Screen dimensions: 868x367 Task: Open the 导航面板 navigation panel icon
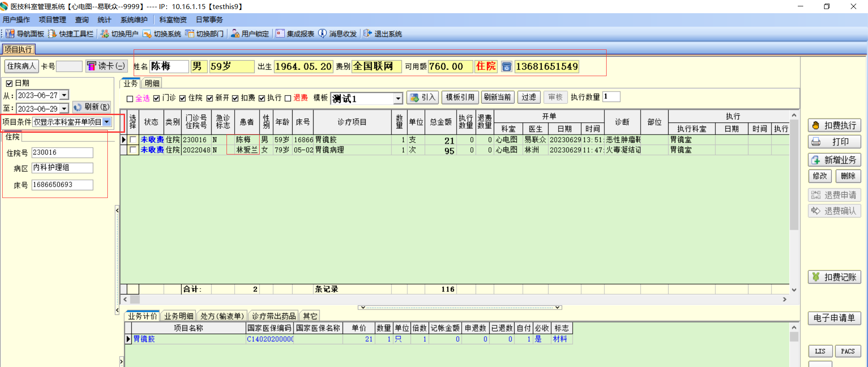pos(10,34)
